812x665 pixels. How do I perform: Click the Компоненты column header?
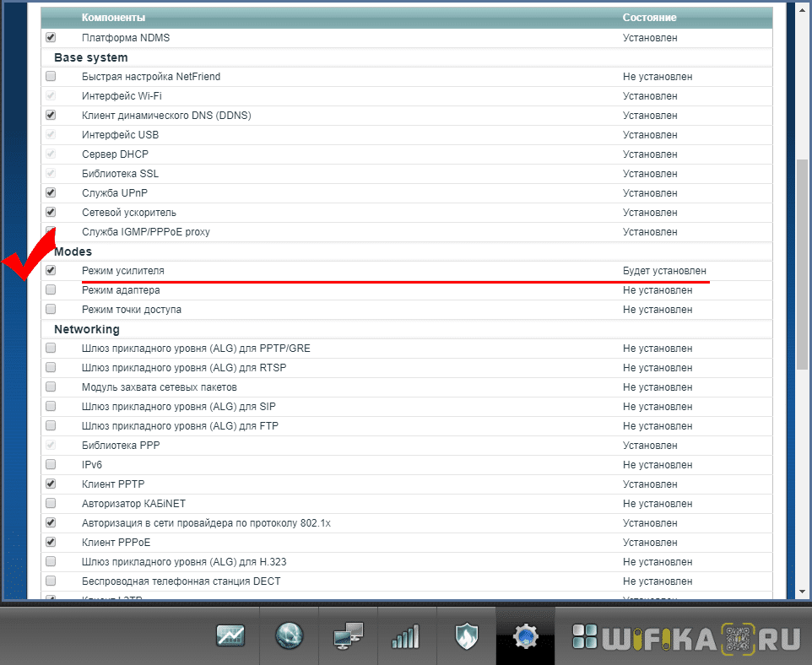click(x=113, y=18)
